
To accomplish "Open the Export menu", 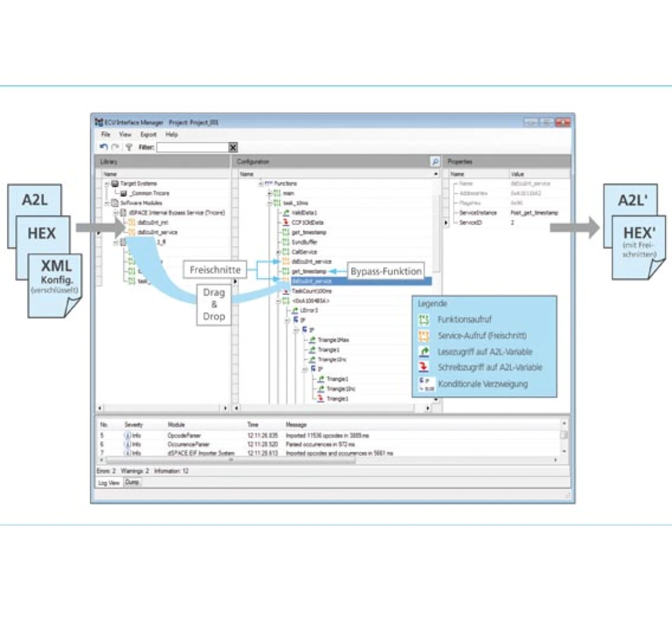I will (149, 135).
